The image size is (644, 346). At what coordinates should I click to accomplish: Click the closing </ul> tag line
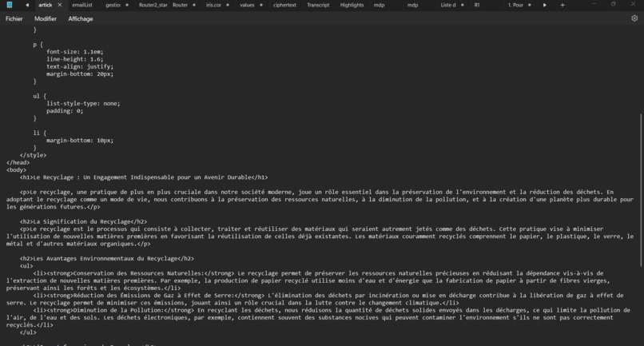pyautogui.click(x=28, y=332)
